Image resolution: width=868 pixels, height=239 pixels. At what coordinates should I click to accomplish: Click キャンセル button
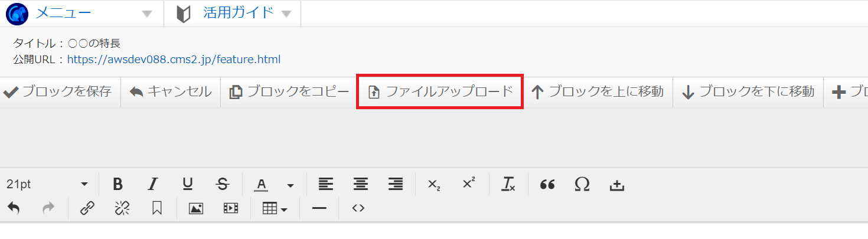[x=171, y=91]
